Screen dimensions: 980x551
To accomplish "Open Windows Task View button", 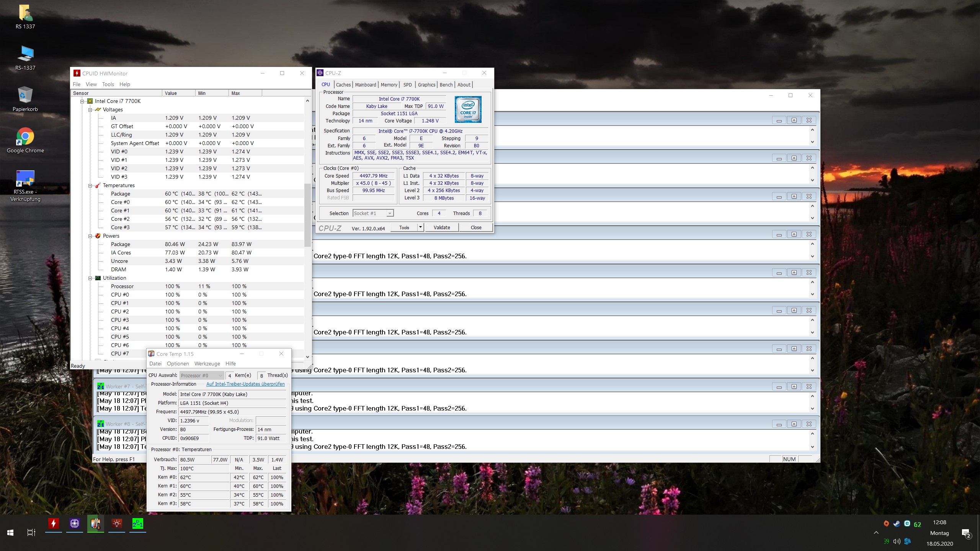I will coord(31,532).
